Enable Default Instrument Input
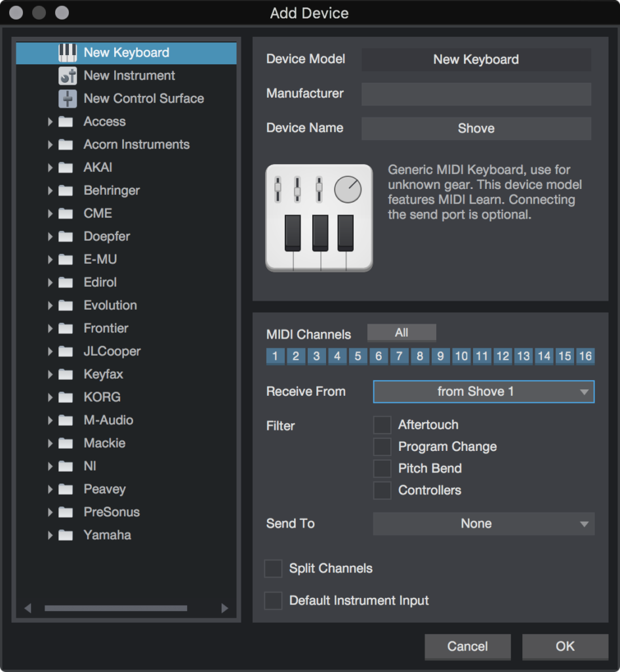Screen dimensions: 620x672 tap(273, 600)
